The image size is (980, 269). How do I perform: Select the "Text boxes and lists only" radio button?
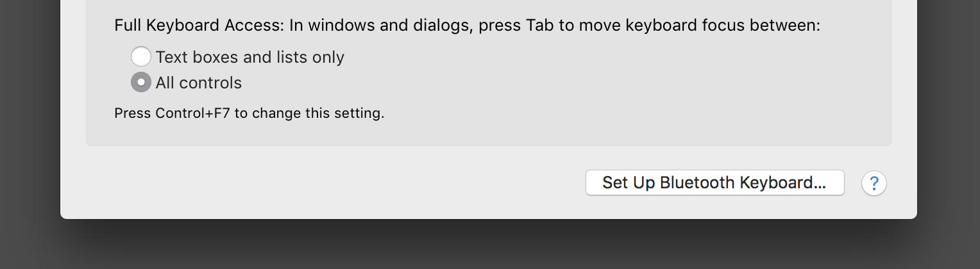pos(140,57)
